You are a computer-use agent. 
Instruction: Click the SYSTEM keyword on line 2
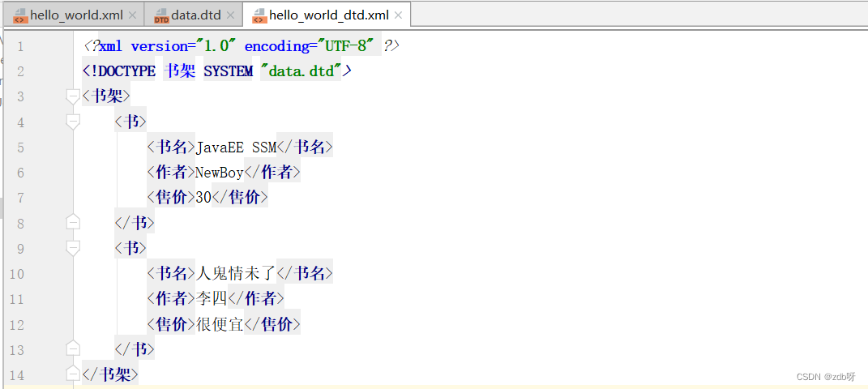click(x=228, y=71)
